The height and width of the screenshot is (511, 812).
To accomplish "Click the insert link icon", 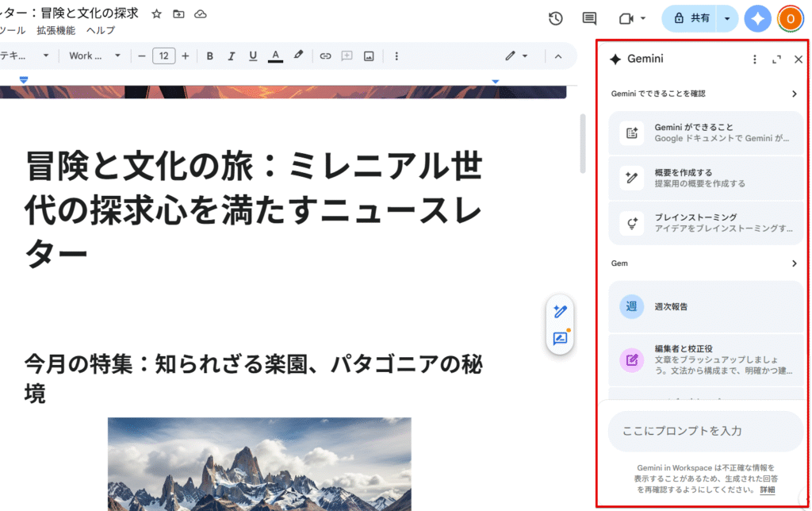I will 325,56.
